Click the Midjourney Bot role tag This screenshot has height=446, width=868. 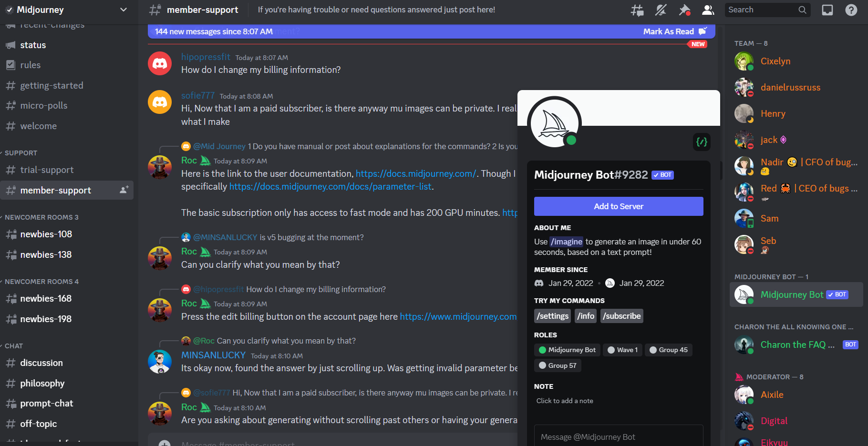pos(567,350)
